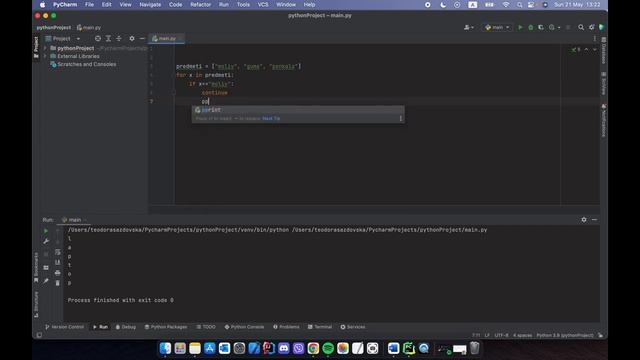This screenshot has width=640, height=360.
Task: Open IDE settings gear in top toolbar
Action: (591, 27)
